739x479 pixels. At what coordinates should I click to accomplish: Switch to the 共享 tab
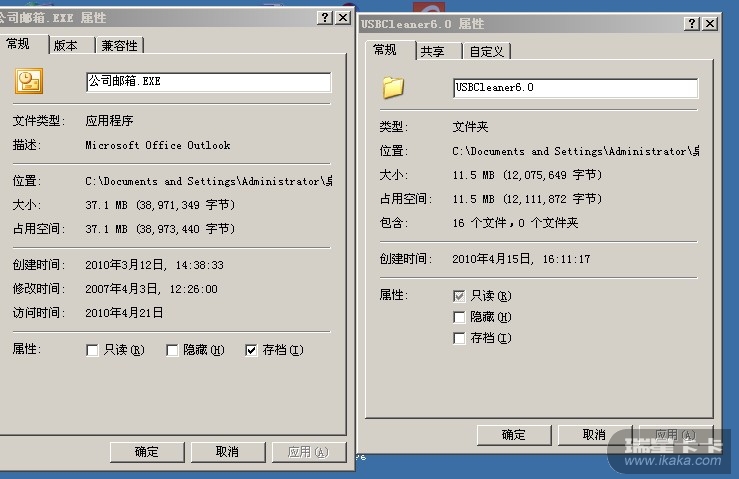point(432,52)
